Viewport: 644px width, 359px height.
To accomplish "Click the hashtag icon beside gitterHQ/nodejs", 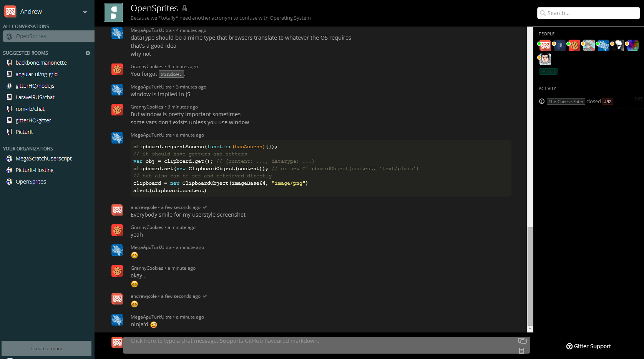I will [x=9, y=85].
